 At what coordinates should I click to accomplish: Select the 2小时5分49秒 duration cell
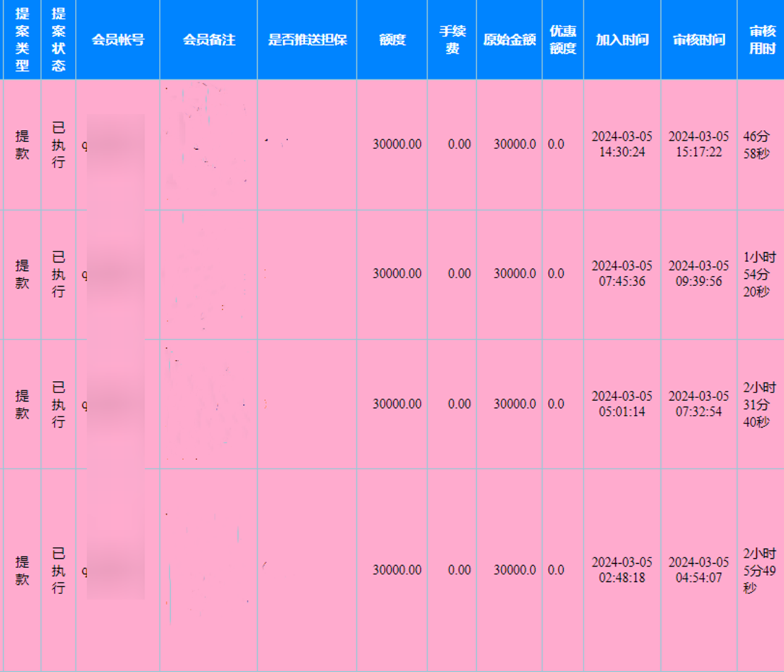click(x=759, y=570)
